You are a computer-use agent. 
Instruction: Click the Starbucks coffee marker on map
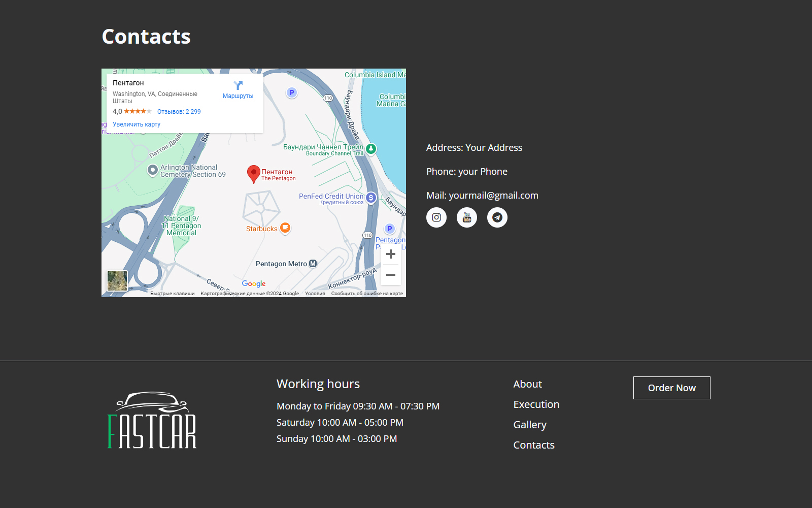285,228
